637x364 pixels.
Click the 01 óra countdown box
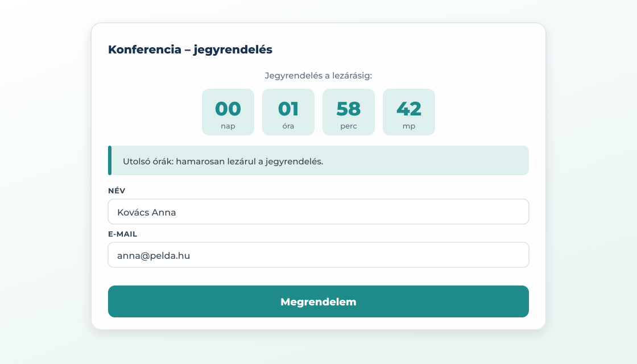288,112
